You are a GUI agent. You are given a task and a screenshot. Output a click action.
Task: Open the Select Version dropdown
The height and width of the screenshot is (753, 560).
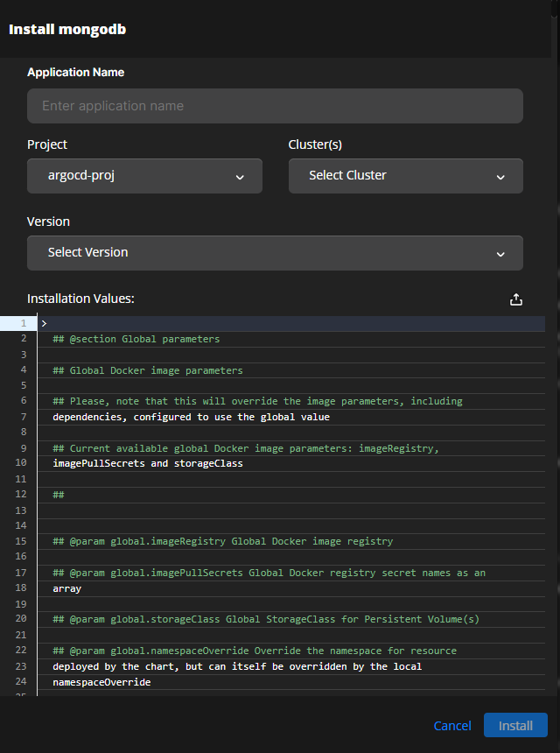[275, 252]
